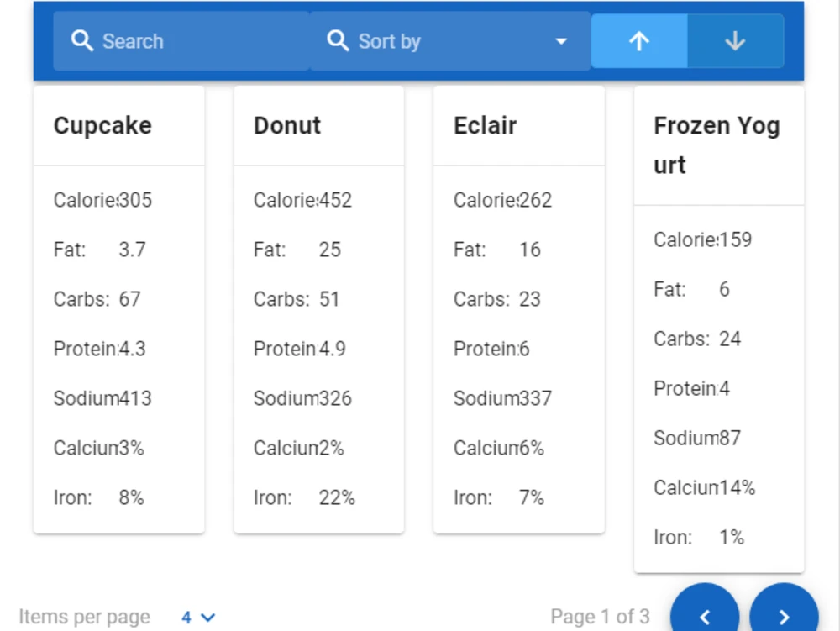Screen dimensions: 840x631
Task: Click the Iron value on the Donut card
Action: coord(337,497)
